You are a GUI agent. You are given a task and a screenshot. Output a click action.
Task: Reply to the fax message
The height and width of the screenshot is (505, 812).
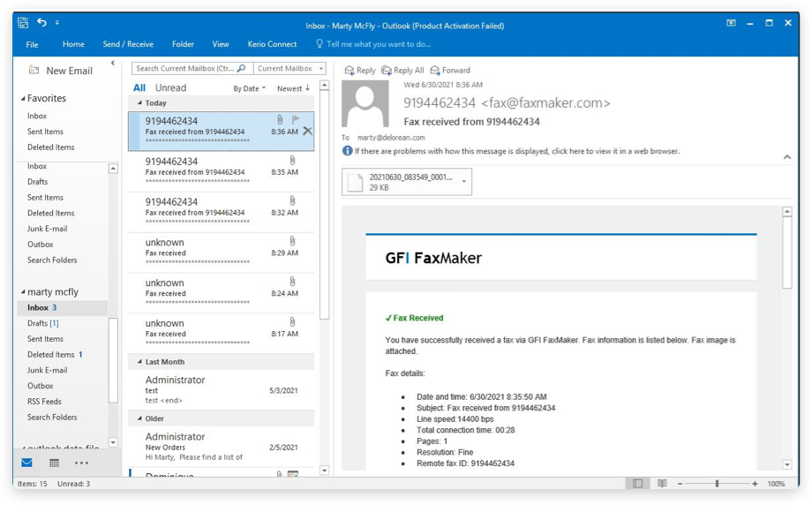pos(360,71)
